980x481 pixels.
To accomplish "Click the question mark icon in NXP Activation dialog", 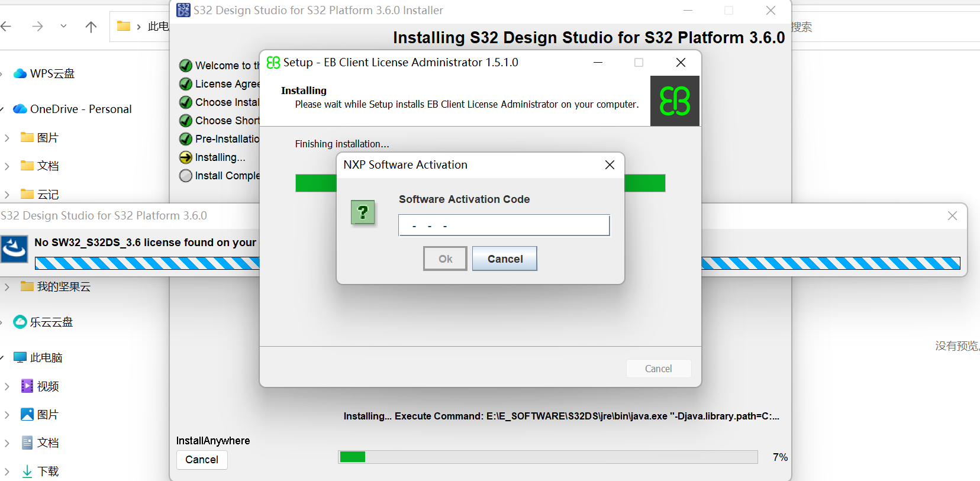I will click(x=363, y=212).
